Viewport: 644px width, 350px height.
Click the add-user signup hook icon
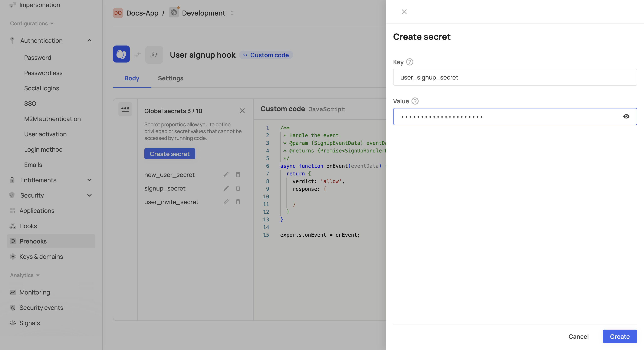(x=154, y=55)
